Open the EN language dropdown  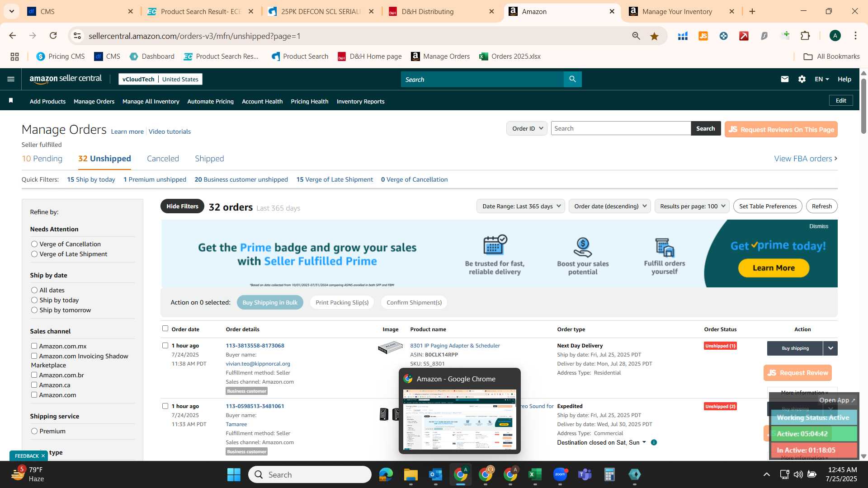pyautogui.click(x=821, y=79)
